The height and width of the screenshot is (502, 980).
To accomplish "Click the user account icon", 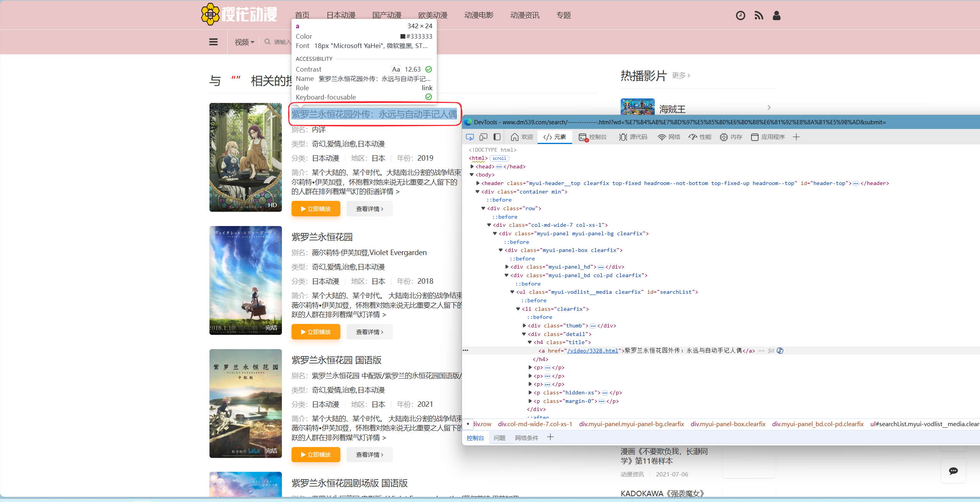I will tap(776, 15).
